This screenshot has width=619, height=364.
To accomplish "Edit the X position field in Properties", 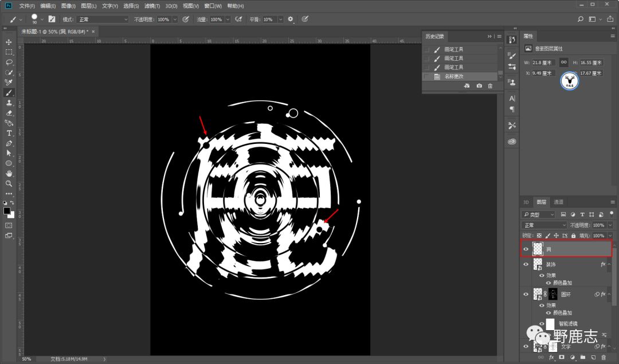I will 543,73.
